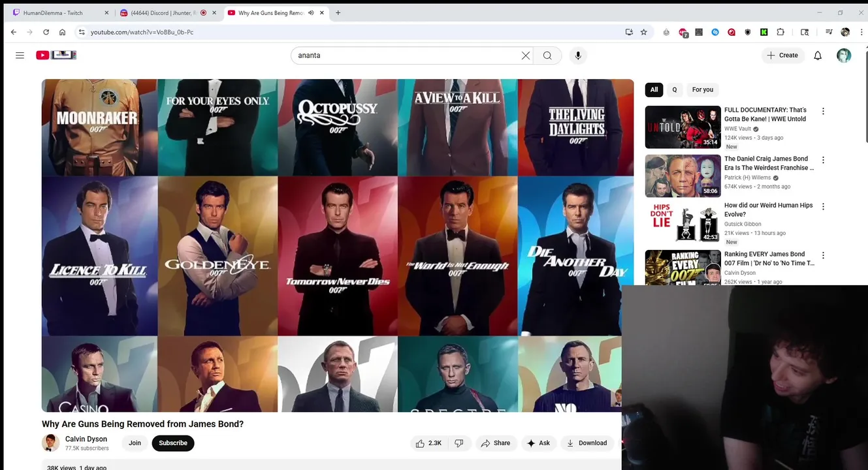Open the browser home page
Image resolution: width=868 pixels, height=470 pixels.
[62, 32]
